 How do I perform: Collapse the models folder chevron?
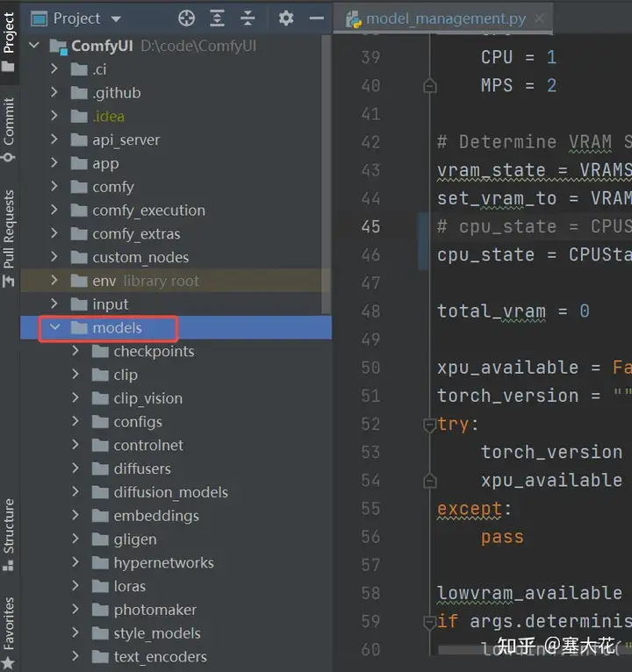pos(55,327)
